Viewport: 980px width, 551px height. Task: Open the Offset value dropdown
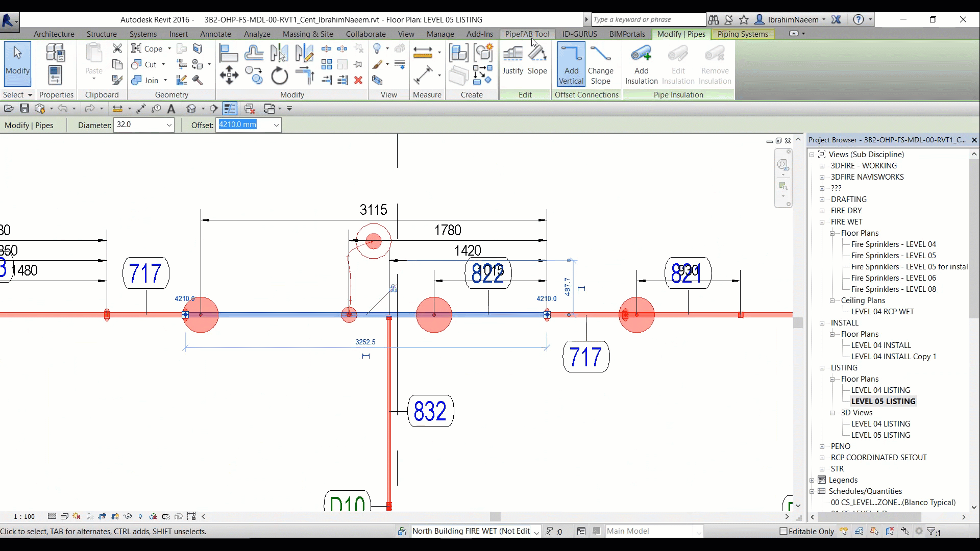tap(276, 125)
